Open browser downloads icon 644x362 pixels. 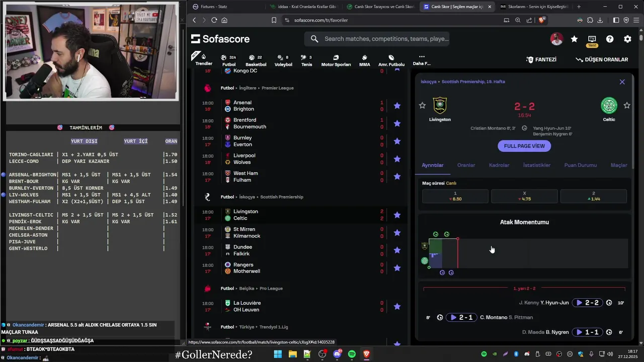pyautogui.click(x=600, y=20)
